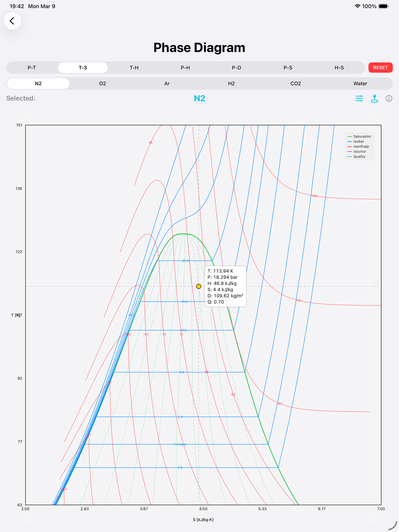The width and height of the screenshot is (399, 532).
Task: Tap the Isenthalp legend entry
Action: click(x=361, y=147)
